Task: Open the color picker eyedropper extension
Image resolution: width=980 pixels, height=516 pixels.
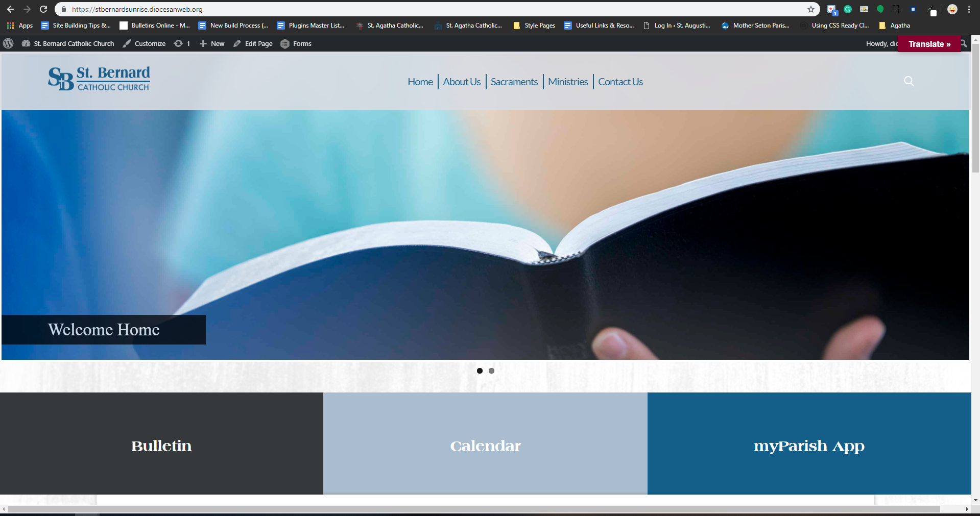Action: click(931, 9)
